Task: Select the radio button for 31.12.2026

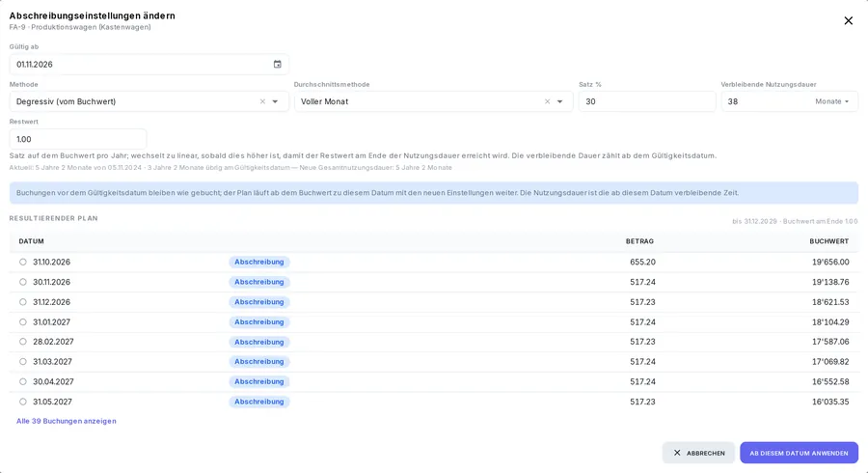Action: coord(23,302)
